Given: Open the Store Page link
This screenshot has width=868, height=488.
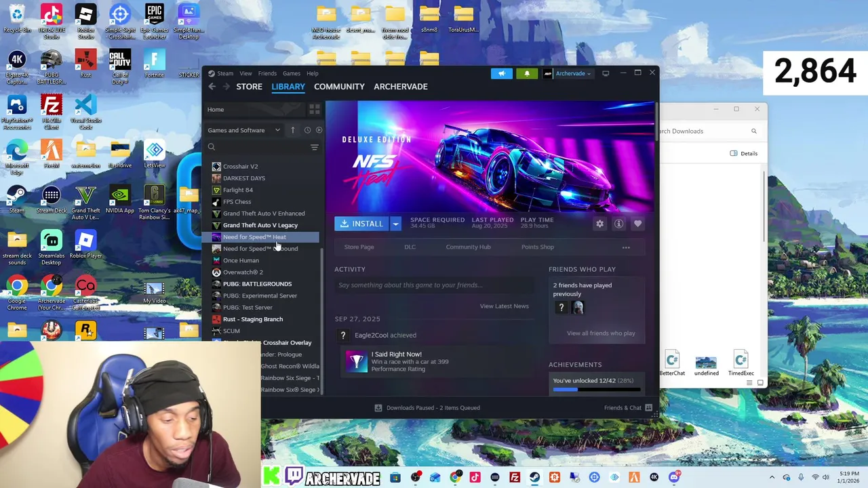Looking at the screenshot, I should pyautogui.click(x=359, y=247).
